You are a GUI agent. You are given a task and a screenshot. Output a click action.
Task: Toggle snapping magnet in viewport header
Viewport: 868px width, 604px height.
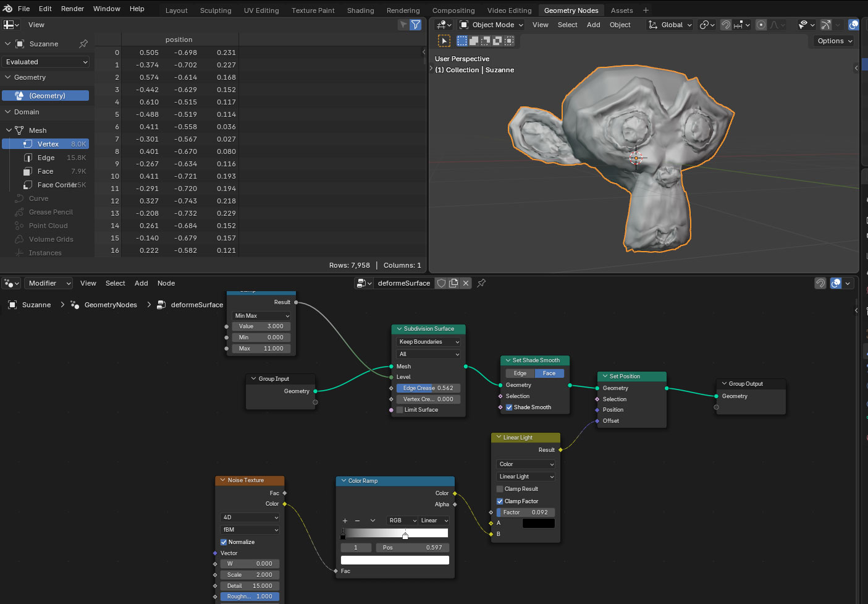pos(726,25)
